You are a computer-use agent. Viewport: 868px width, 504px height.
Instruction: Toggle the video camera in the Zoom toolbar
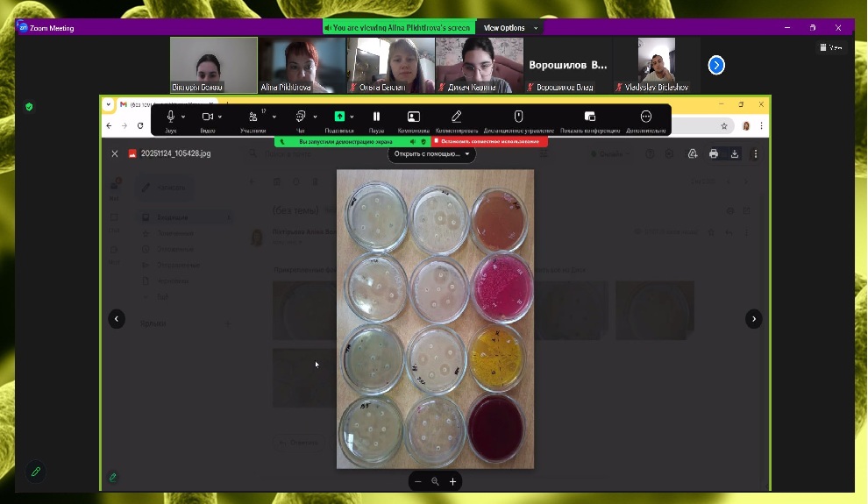[x=208, y=116]
